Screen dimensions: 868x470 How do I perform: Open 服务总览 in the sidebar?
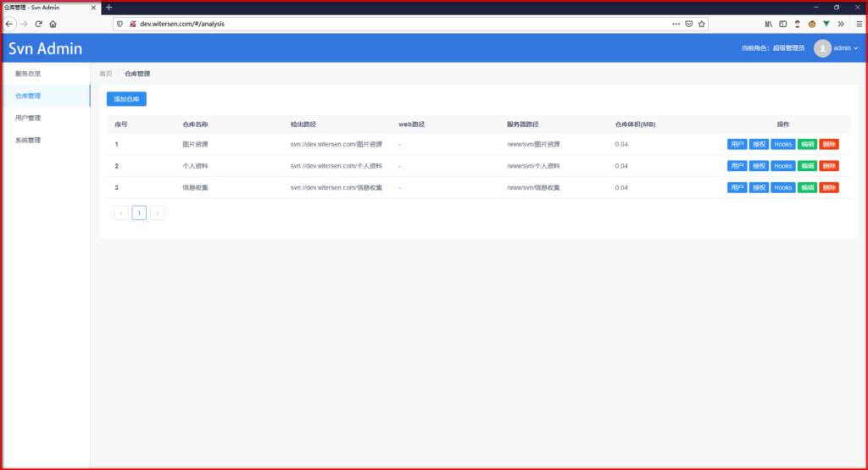pyautogui.click(x=28, y=74)
